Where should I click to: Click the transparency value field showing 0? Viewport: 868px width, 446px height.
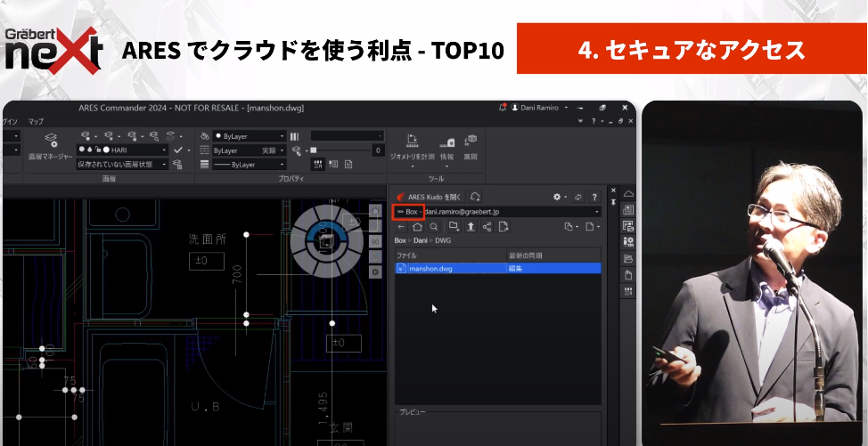pos(378,150)
